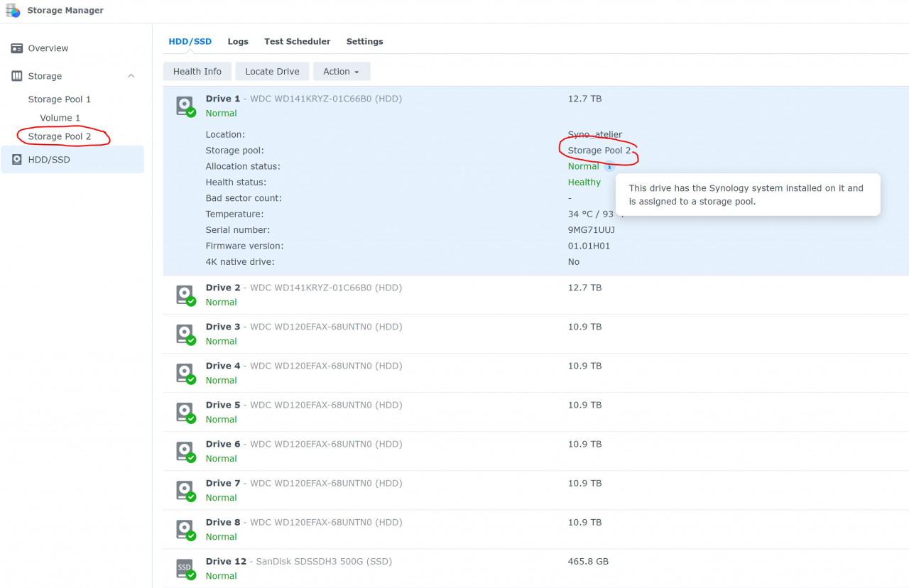Viewport: 909px width, 588px height.
Task: Select Volume 1 in sidebar
Action: 60,118
